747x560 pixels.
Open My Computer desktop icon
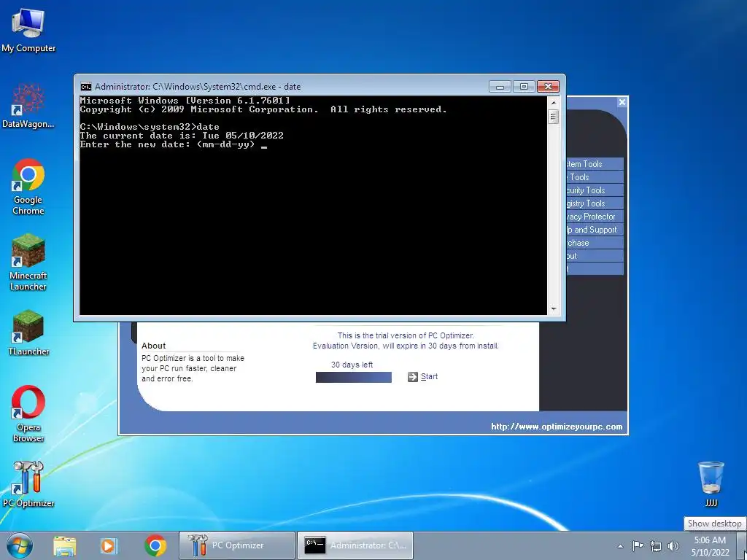click(28, 29)
